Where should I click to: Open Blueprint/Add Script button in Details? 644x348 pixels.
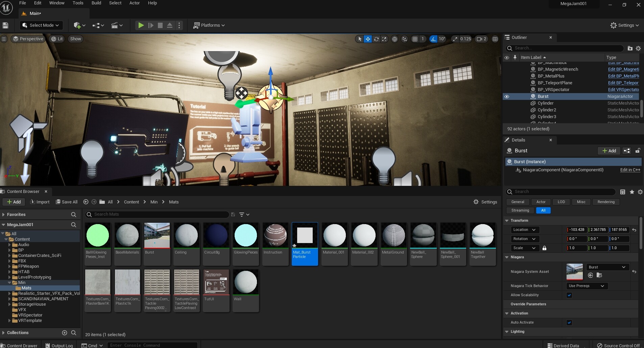point(626,151)
